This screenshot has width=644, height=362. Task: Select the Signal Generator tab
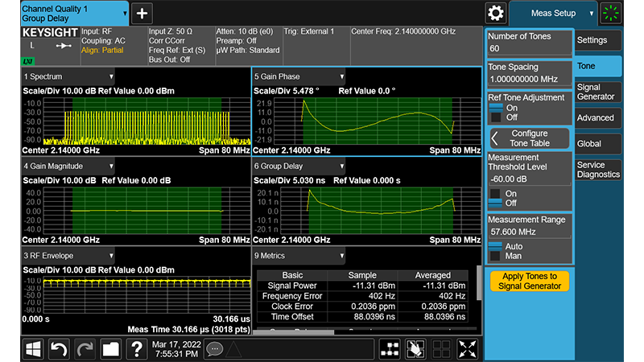(x=599, y=92)
